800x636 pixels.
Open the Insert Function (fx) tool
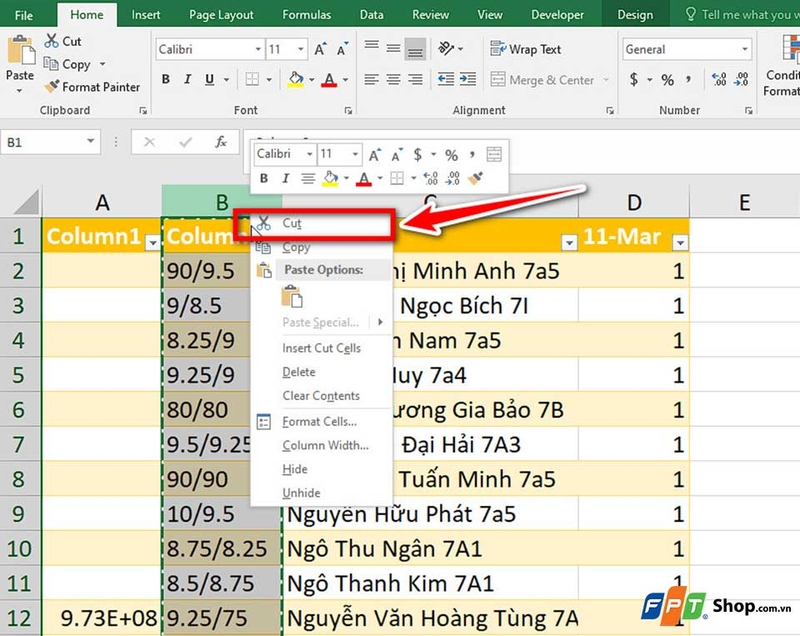222,140
